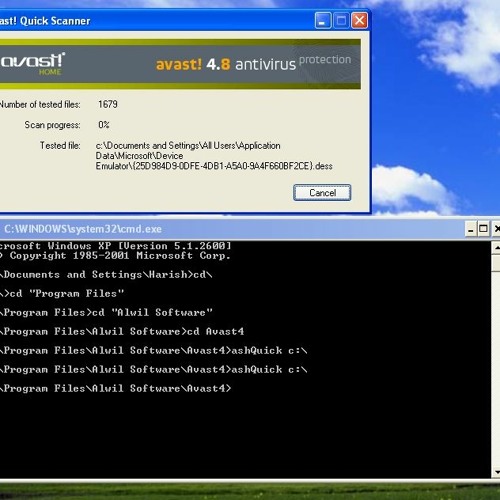
Task: Click the second ashQuick c:\ command line
Action: [153, 370]
